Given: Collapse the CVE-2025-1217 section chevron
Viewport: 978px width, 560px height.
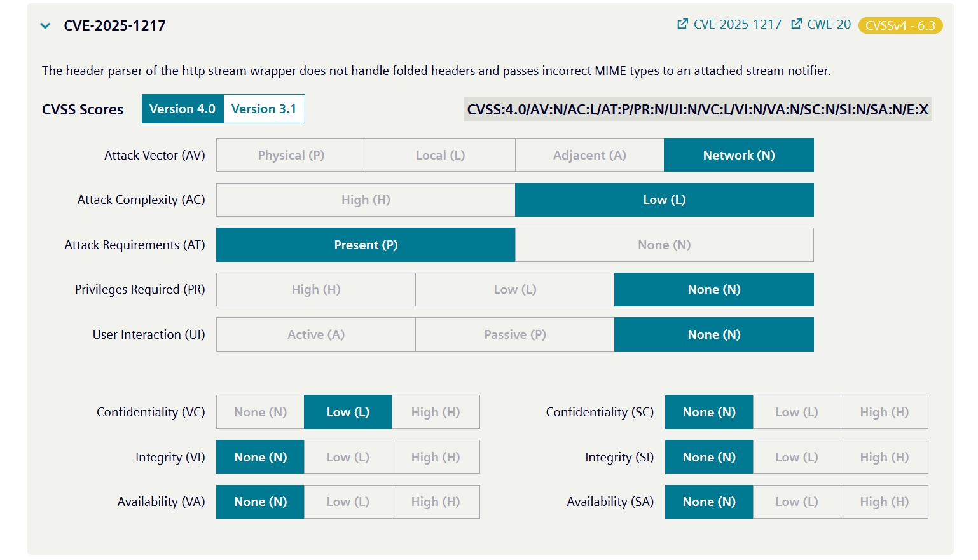Looking at the screenshot, I should point(45,26).
